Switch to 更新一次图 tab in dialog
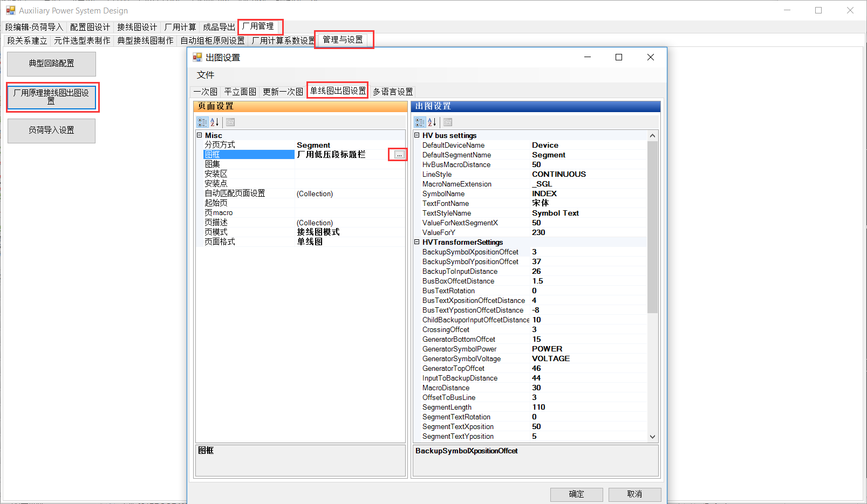Screen dimensions: 867x504 point(283,92)
